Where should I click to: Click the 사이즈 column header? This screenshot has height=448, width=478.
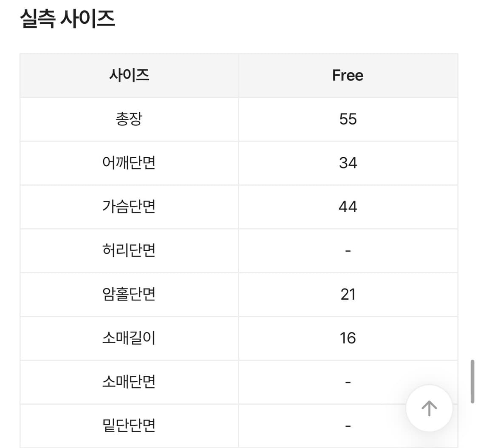coord(128,75)
